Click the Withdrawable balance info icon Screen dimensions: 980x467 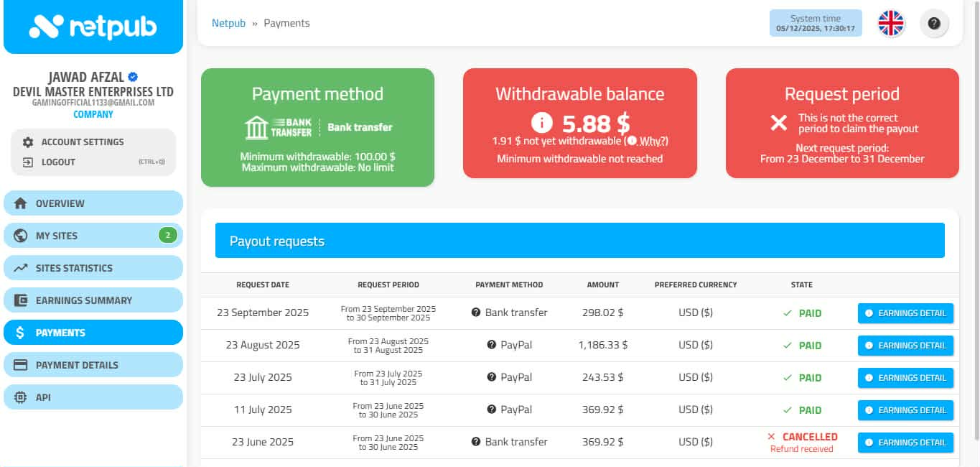pyautogui.click(x=543, y=124)
